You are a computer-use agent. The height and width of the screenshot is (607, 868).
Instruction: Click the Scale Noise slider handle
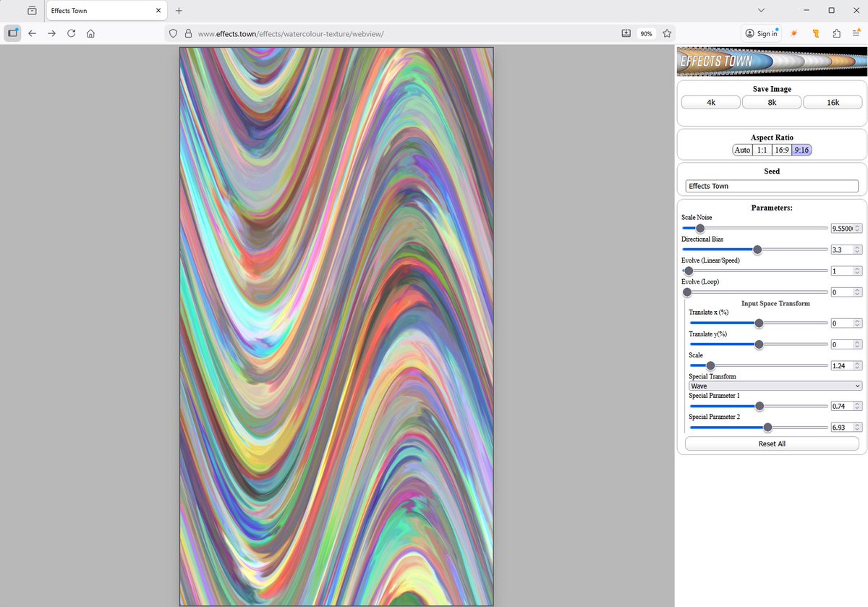pos(699,229)
